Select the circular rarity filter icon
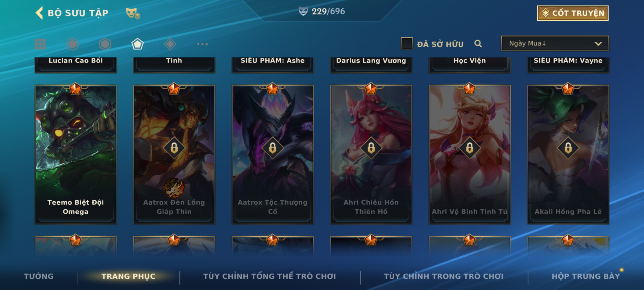Screen dimensions: 644x290 [73, 44]
